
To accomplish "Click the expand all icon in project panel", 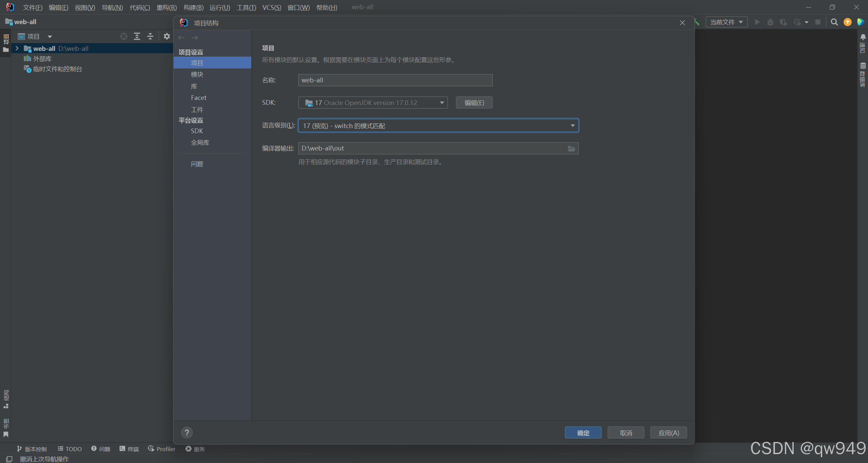I will 137,36.
